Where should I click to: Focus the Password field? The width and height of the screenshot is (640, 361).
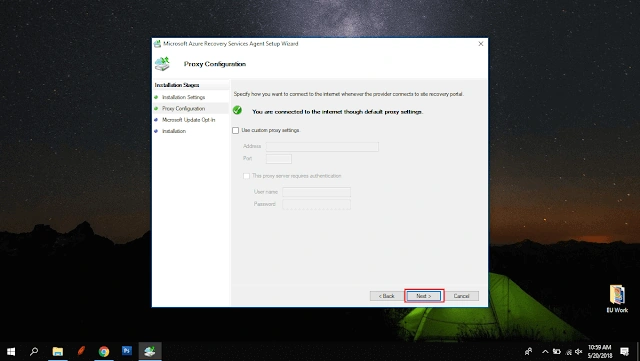pos(316,204)
